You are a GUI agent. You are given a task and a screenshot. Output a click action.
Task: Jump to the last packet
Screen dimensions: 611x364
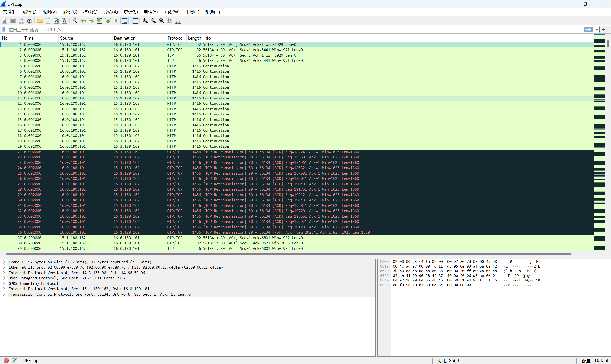116,21
